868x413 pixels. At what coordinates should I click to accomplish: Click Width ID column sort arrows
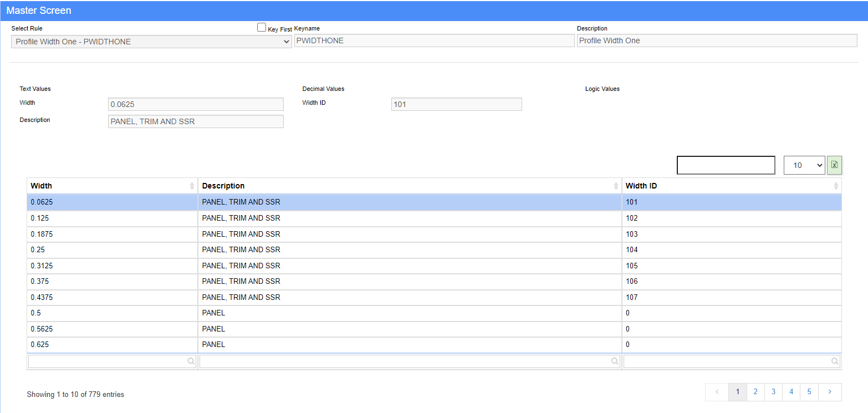click(835, 186)
